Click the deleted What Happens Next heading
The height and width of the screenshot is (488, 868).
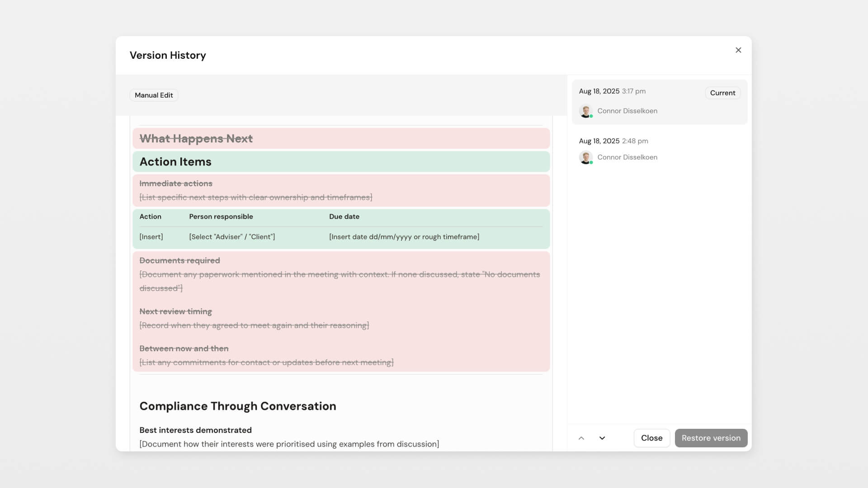(x=196, y=139)
